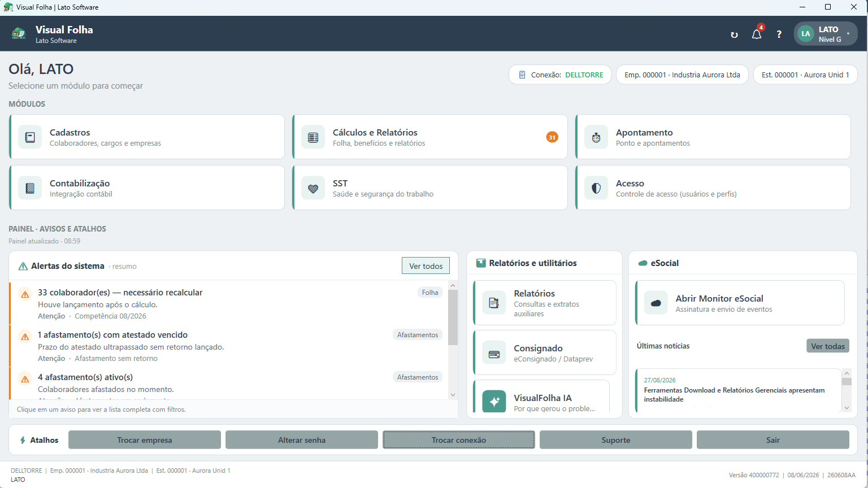
Task: Click Afastamentos tag on atestado vencido alert
Action: [x=418, y=335]
